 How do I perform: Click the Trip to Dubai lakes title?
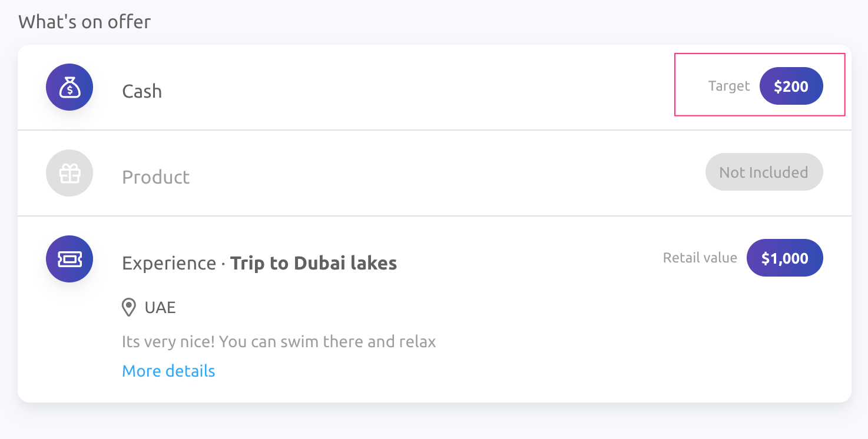pyautogui.click(x=313, y=263)
